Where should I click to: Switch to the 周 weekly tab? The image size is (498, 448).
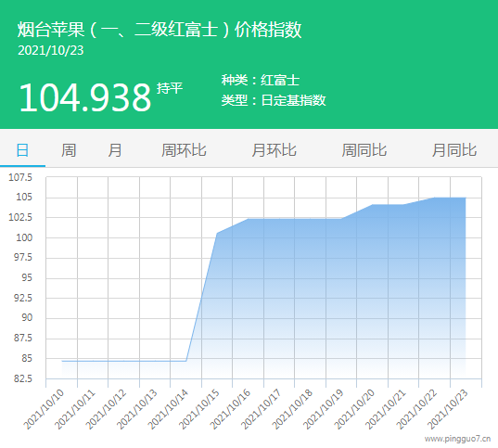[69, 150]
